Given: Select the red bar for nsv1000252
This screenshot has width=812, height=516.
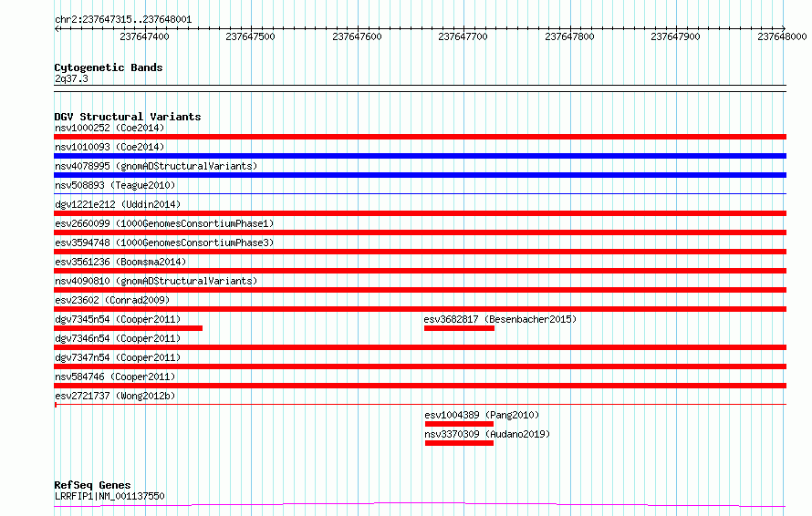Looking at the screenshot, I should (420, 137).
